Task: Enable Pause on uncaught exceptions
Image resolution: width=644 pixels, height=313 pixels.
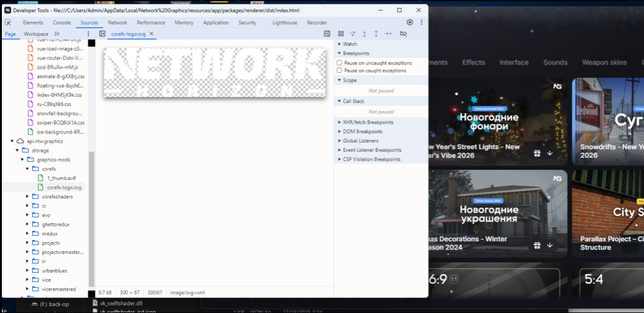Action: (339, 63)
